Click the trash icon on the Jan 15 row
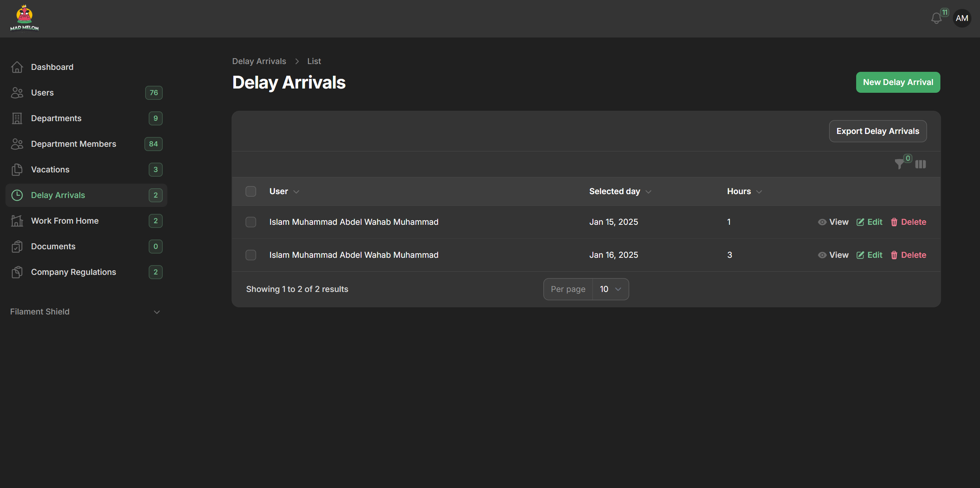 pos(894,222)
